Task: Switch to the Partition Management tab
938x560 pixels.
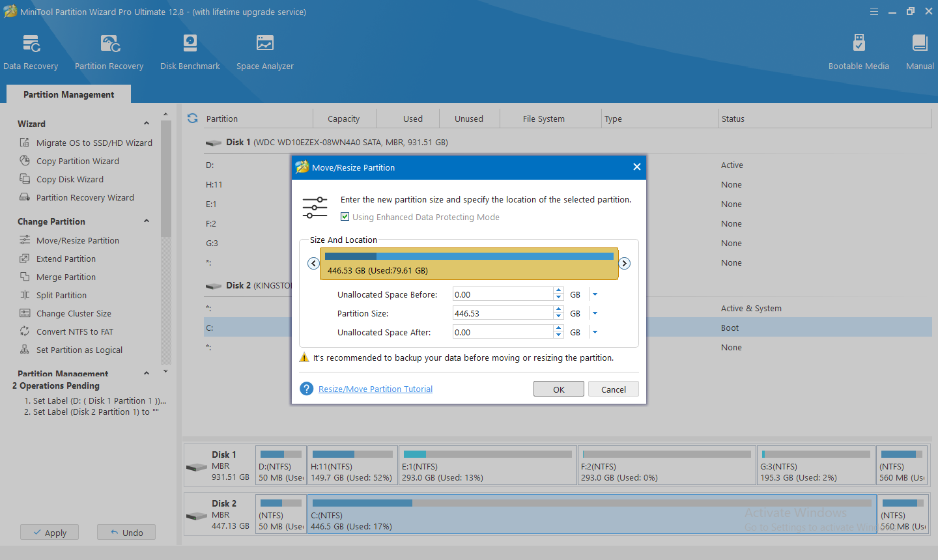Action: click(68, 94)
